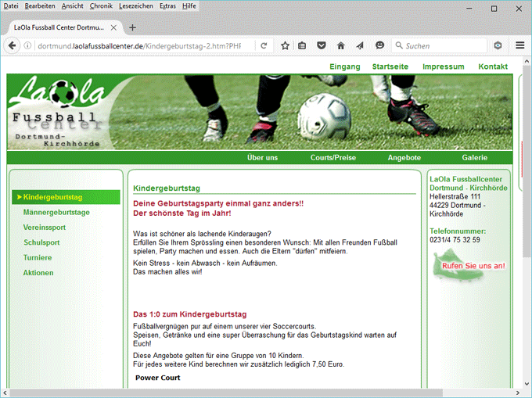The image size is (532, 398).
Task: Minimize the browser window
Action: click(x=469, y=9)
